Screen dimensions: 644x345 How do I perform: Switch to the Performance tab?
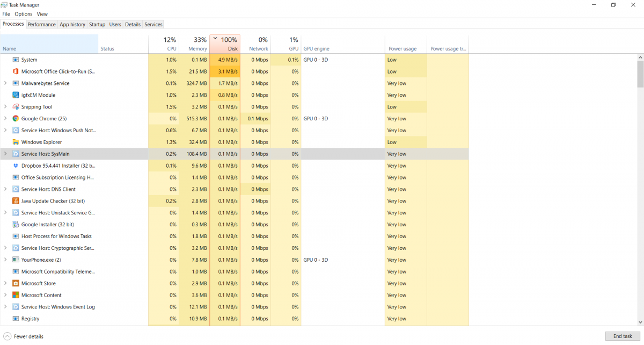(x=42, y=24)
